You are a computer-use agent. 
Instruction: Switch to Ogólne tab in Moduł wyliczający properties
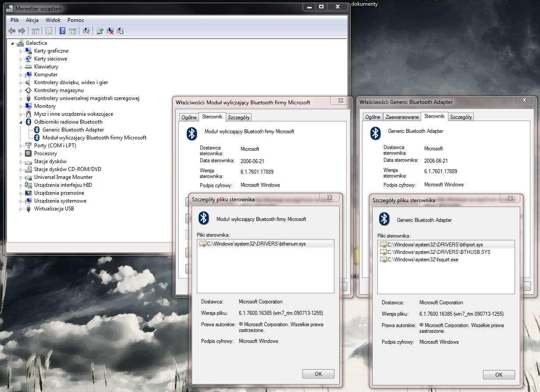[189, 117]
